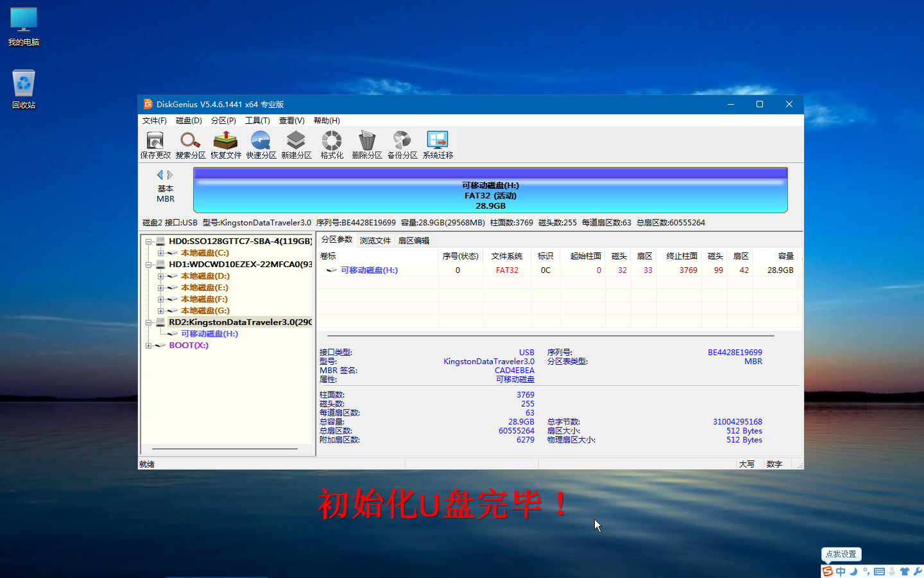The width and height of the screenshot is (924, 578).
Task: Expand the 本地磁盘(D:) tree node
Action: pos(160,276)
